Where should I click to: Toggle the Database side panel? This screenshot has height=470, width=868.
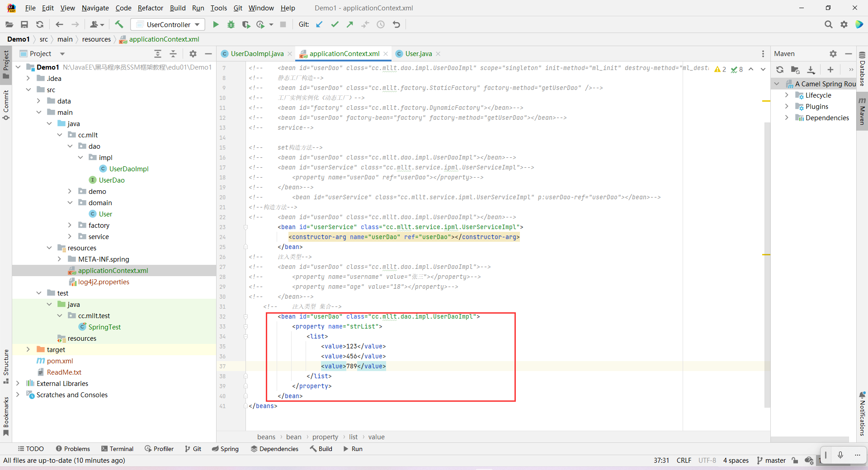coord(862,70)
